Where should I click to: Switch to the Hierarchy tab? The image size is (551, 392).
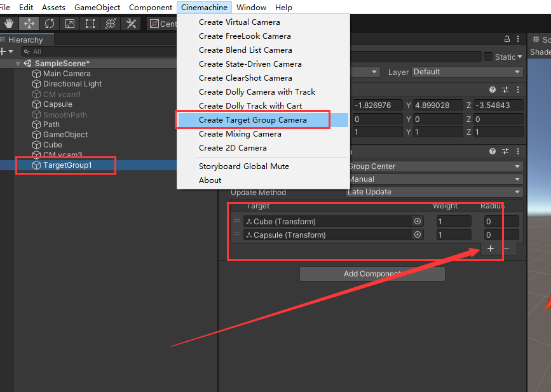pyautogui.click(x=26, y=40)
